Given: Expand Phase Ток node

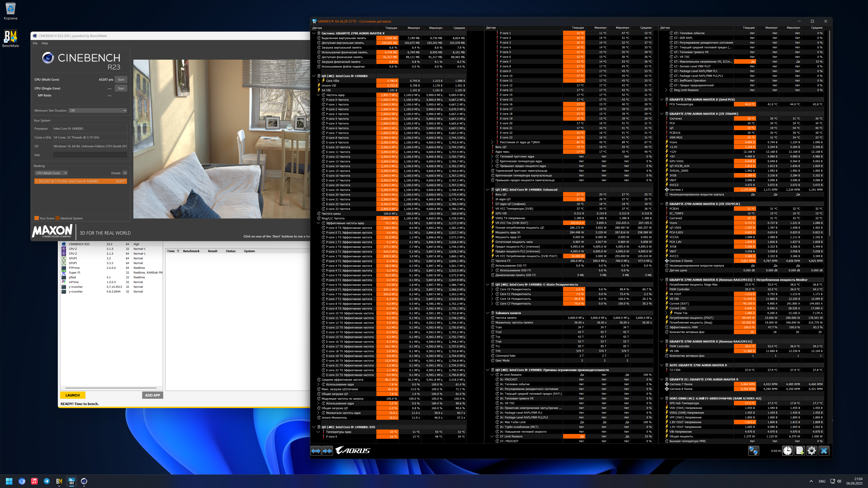Looking at the screenshot, I should (666, 313).
